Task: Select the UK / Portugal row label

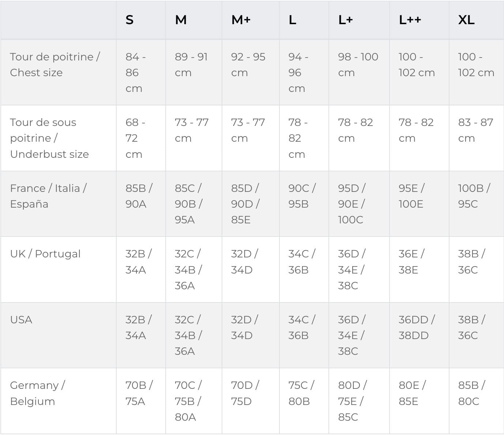Action: pyautogui.click(x=45, y=254)
